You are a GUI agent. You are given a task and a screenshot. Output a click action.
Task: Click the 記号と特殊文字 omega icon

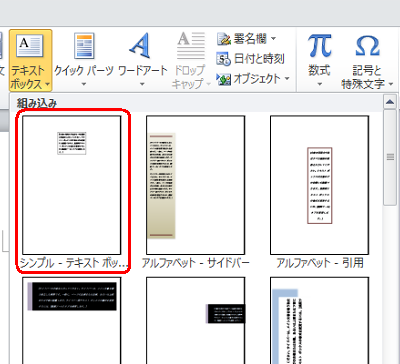coord(367,46)
